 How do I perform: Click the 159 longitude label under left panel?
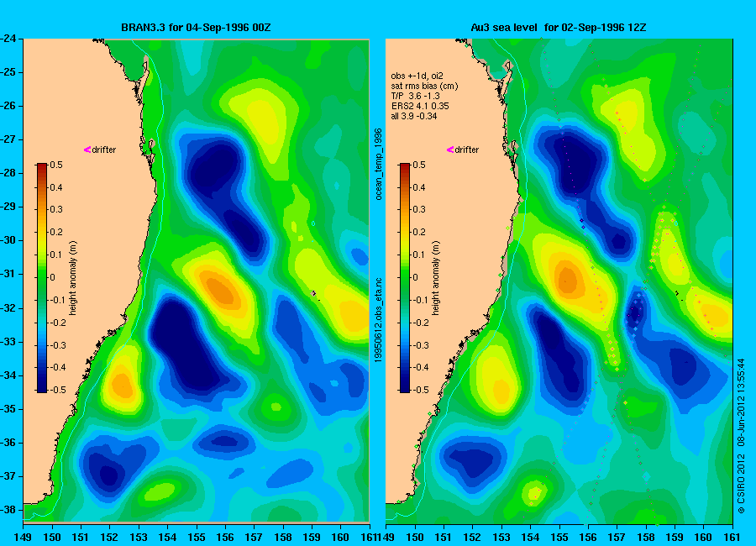(x=312, y=538)
